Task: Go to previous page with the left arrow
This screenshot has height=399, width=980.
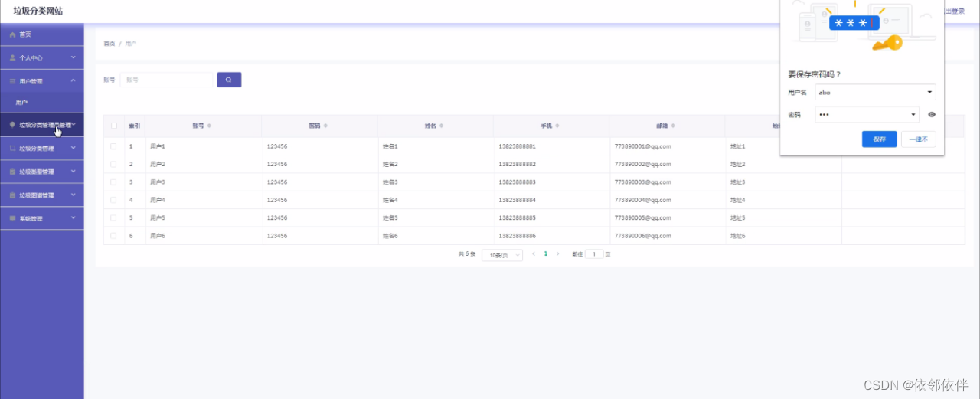Action: pyautogui.click(x=533, y=253)
